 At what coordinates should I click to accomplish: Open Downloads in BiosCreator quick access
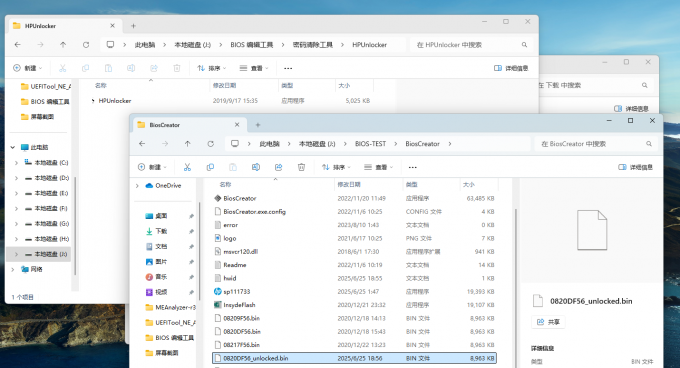point(161,231)
